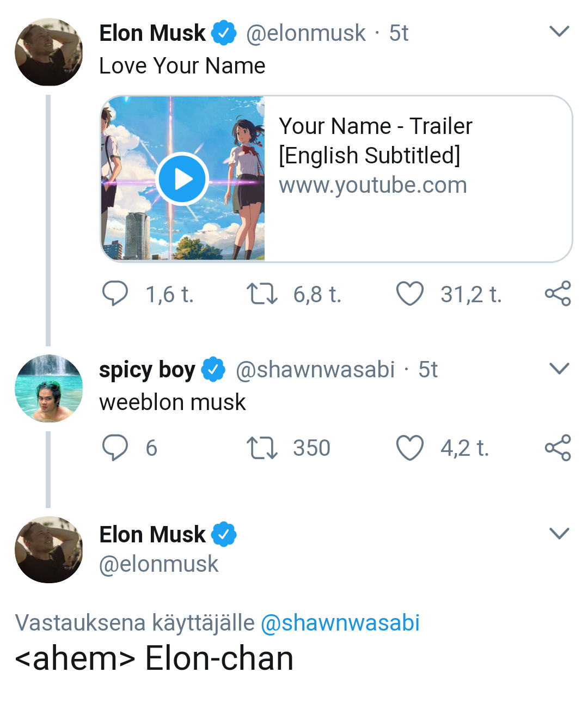Reply to Elon Musk's Love Your Name tweet
Screen dimensions: 588x709
coord(115,294)
